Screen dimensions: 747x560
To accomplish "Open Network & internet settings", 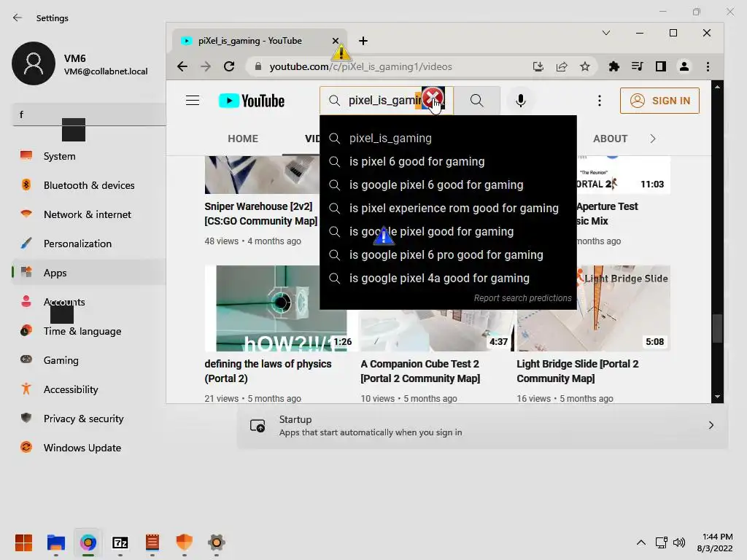I will pos(88,214).
